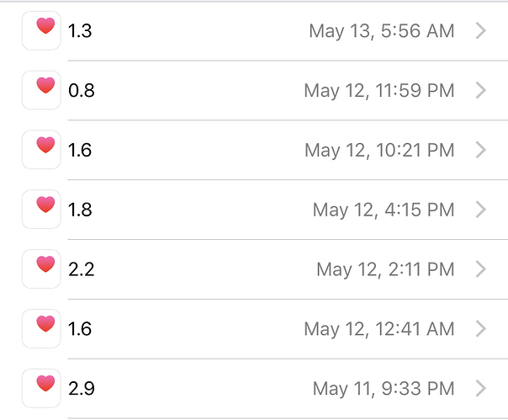Image resolution: width=508 pixels, height=420 pixels.
Task: Open the timestamp May 12, 4:15 PM
Action: click(x=384, y=210)
